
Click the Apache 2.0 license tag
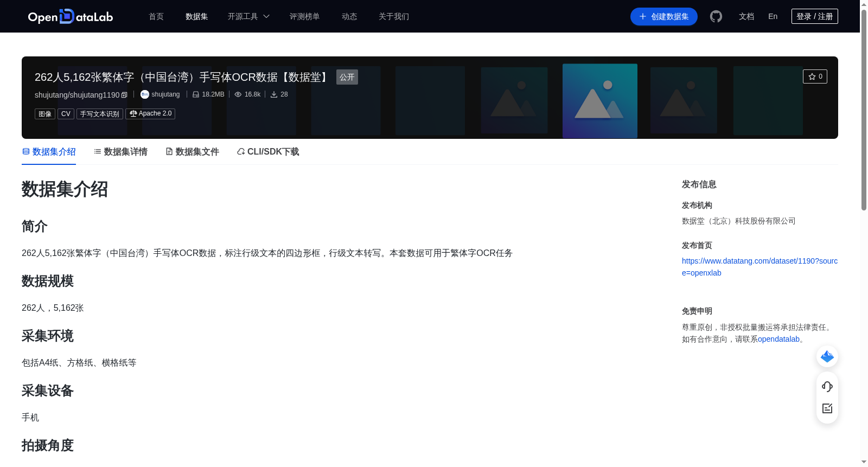150,114
